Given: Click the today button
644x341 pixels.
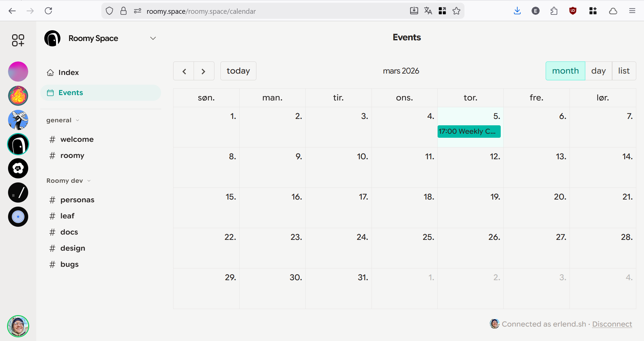Looking at the screenshot, I should [x=238, y=71].
